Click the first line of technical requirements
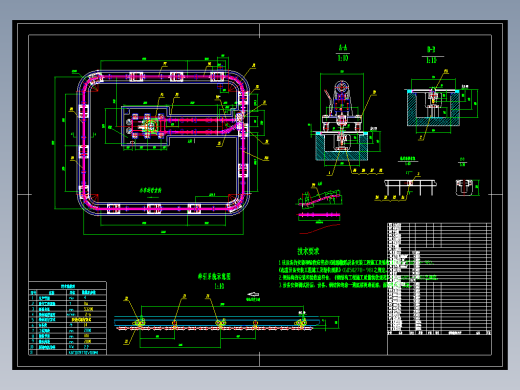Viewport: 520px width, 390px height. click(x=356, y=263)
